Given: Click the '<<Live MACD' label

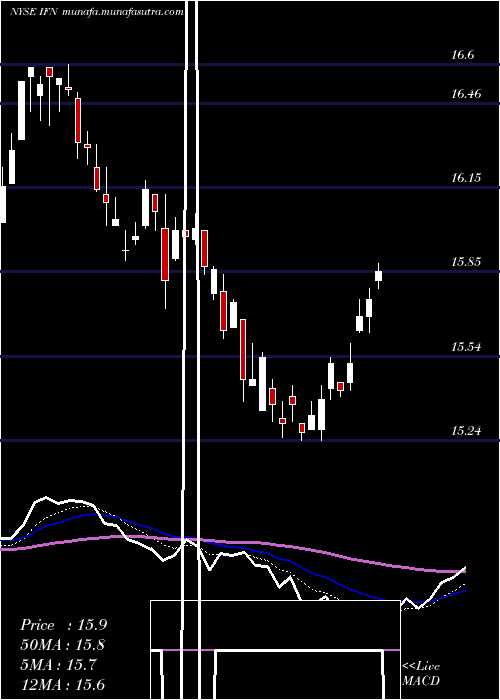Looking at the screenshot, I should (x=421, y=674).
